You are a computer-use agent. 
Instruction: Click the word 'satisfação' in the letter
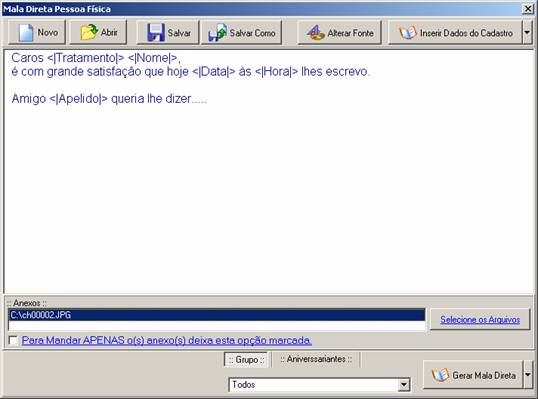(114, 72)
